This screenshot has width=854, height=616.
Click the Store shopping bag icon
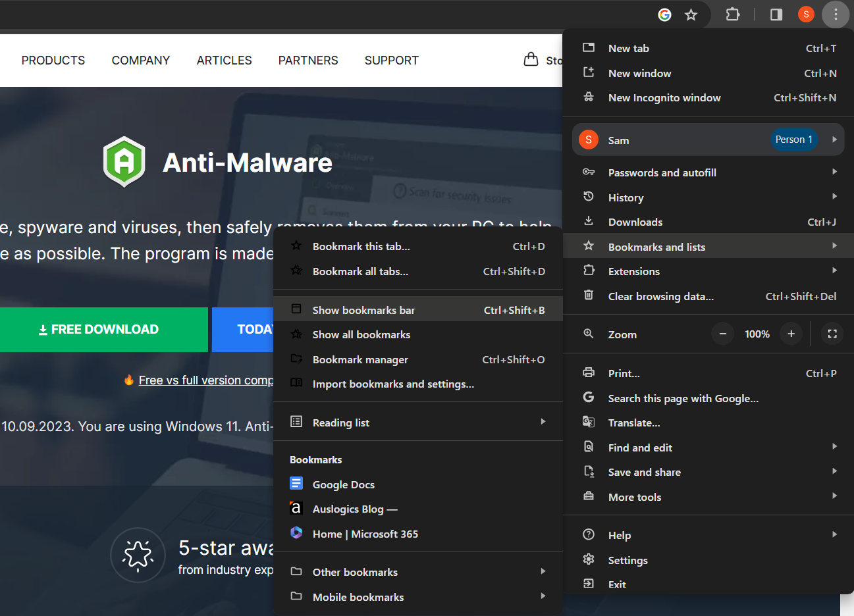pyautogui.click(x=531, y=60)
